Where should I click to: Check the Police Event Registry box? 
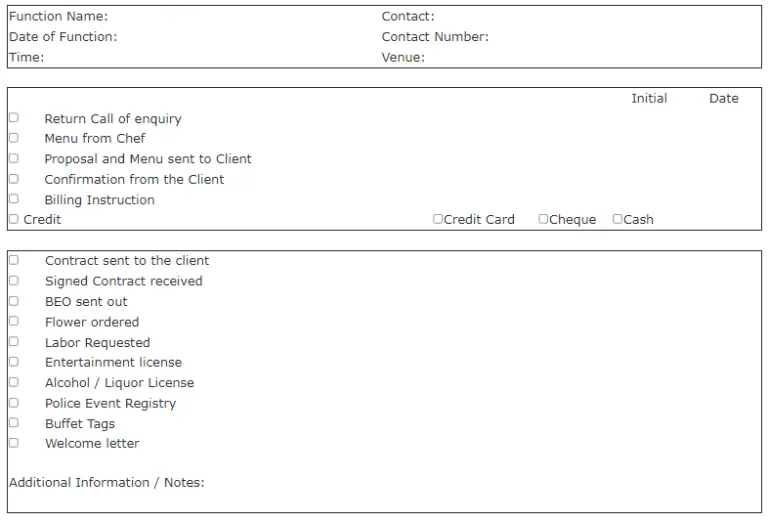[14, 403]
